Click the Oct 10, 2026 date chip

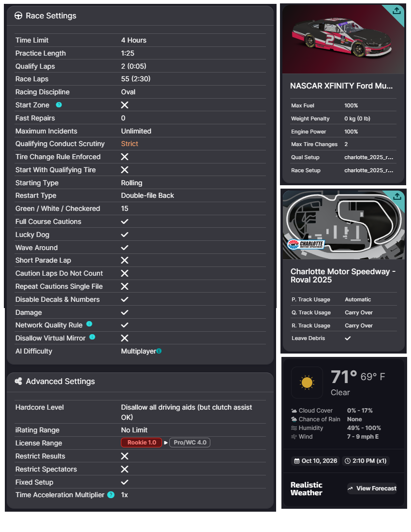(315, 461)
